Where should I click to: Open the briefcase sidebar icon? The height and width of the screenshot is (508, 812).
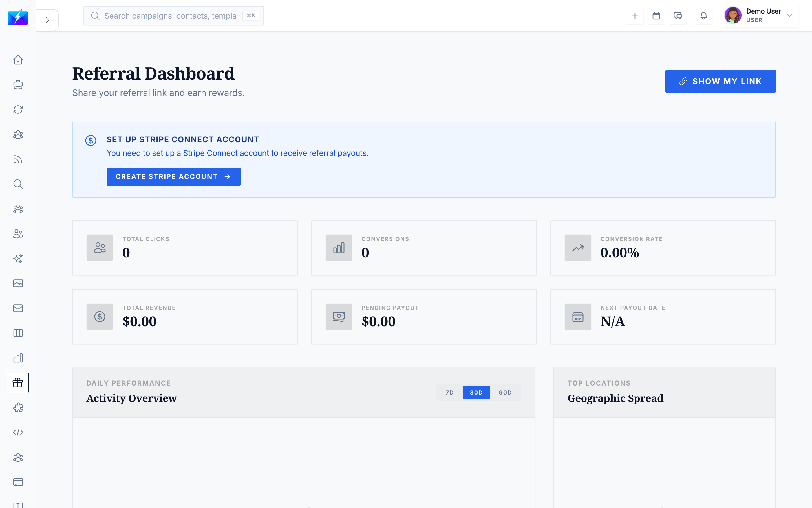pyautogui.click(x=18, y=85)
